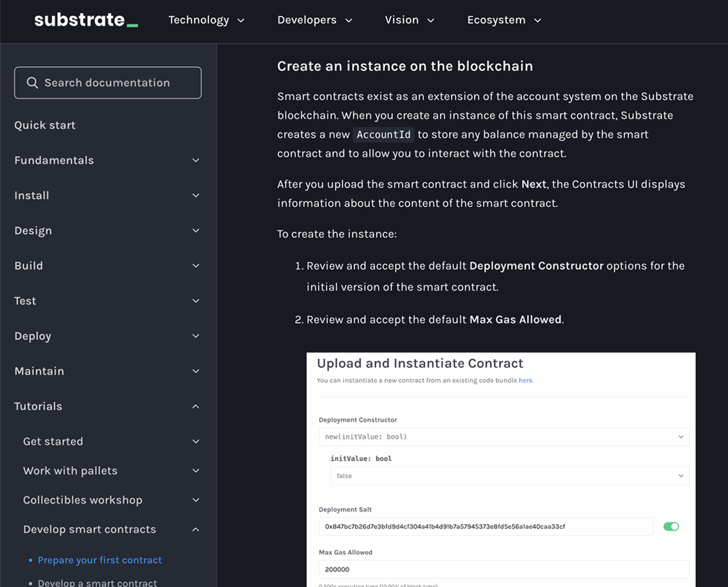Expand the Fundamentals section chevron
The width and height of the screenshot is (728, 587).
coord(195,160)
